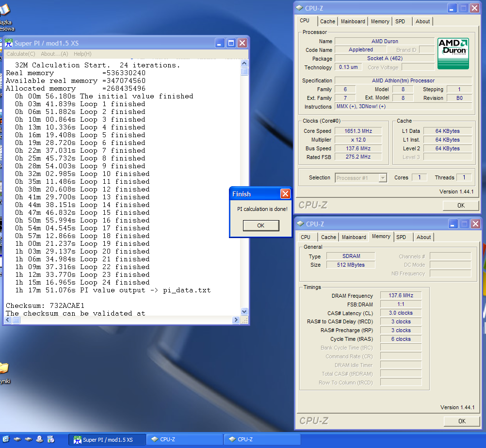Viewport: 486px width, 448px height.
Task: Close the Super PI window
Action: 243,43
